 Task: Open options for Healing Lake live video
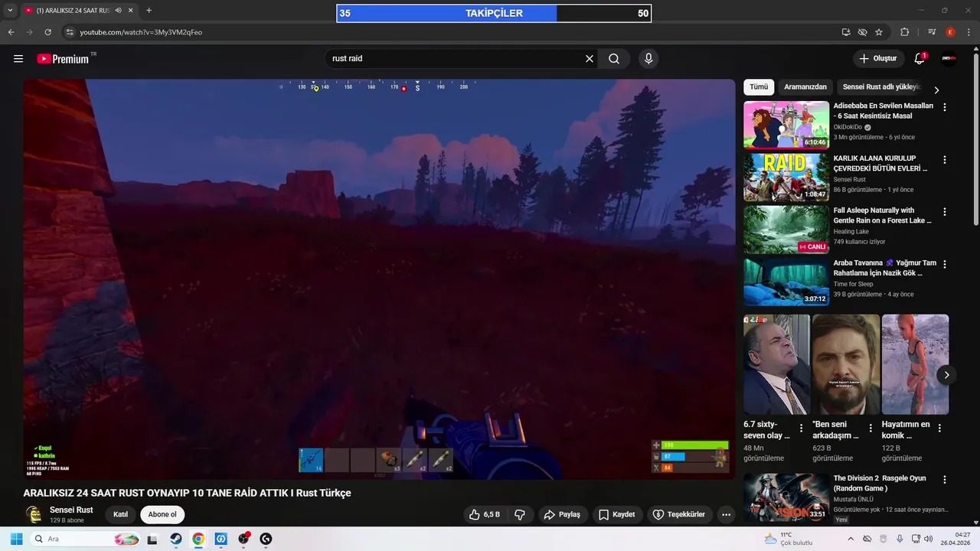pos(945,212)
